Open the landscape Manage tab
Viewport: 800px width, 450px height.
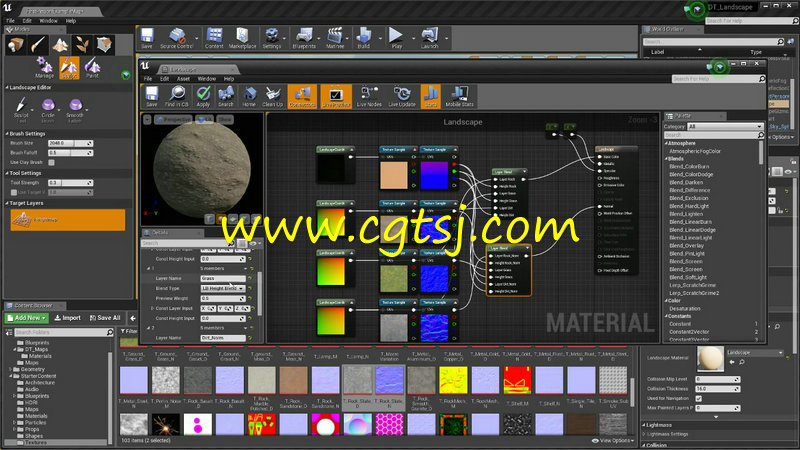(44, 67)
